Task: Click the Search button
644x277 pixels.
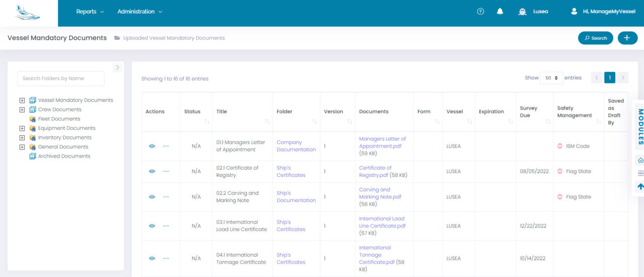Action: coord(596,38)
